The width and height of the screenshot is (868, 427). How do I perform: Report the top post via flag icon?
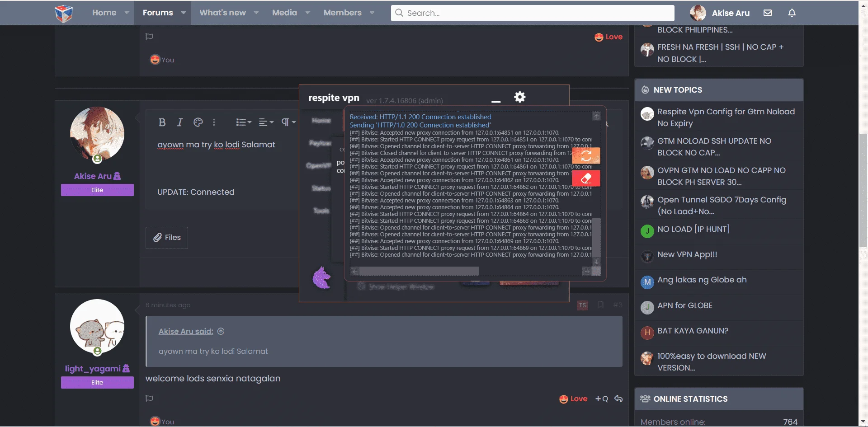tap(149, 37)
